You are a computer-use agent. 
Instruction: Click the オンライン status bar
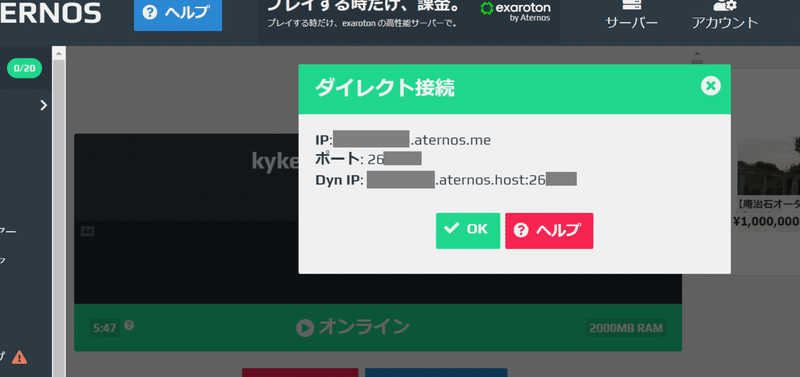pos(378,328)
